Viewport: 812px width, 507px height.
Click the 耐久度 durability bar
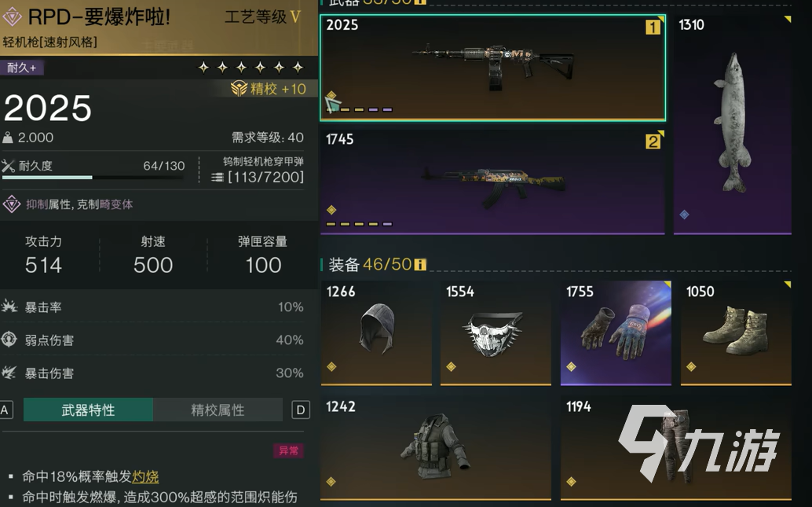(x=93, y=178)
